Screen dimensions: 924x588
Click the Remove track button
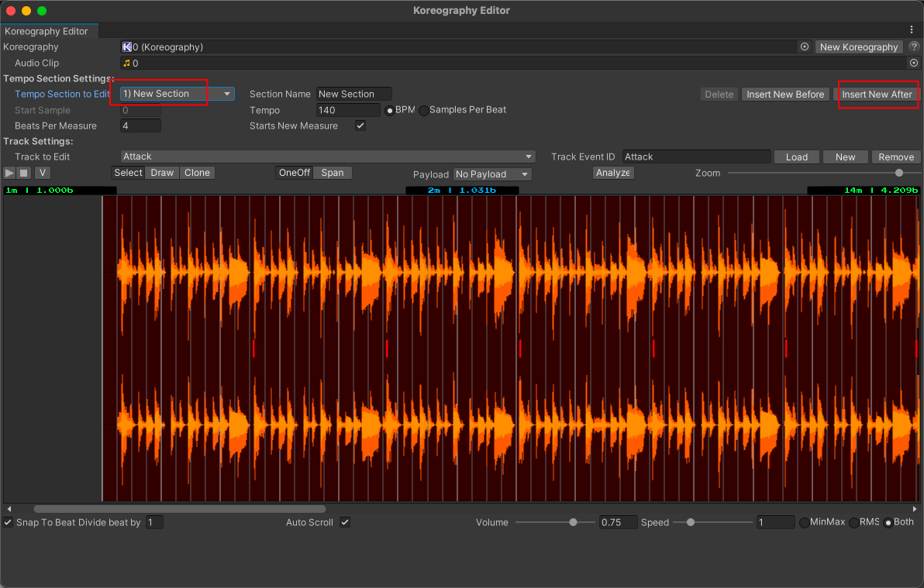[x=896, y=156]
